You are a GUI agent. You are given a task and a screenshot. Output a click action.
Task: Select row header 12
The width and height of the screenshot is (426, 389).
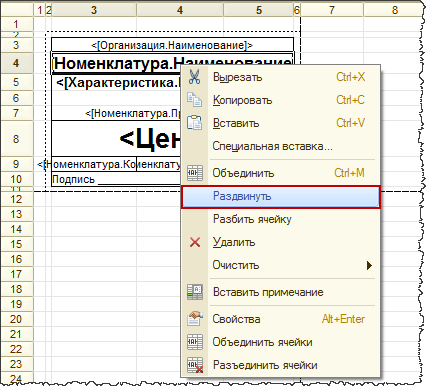click(17, 199)
